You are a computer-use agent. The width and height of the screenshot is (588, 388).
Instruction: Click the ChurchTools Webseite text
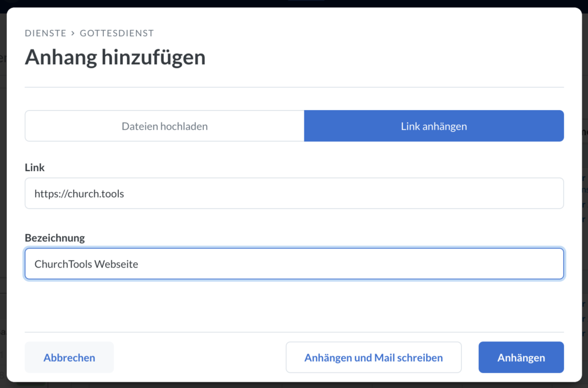click(86, 264)
